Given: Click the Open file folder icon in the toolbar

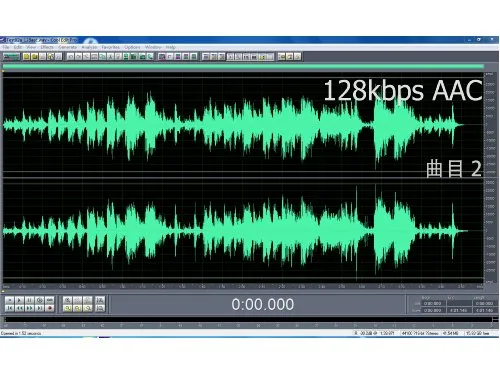Looking at the screenshot, I should 34,57.
